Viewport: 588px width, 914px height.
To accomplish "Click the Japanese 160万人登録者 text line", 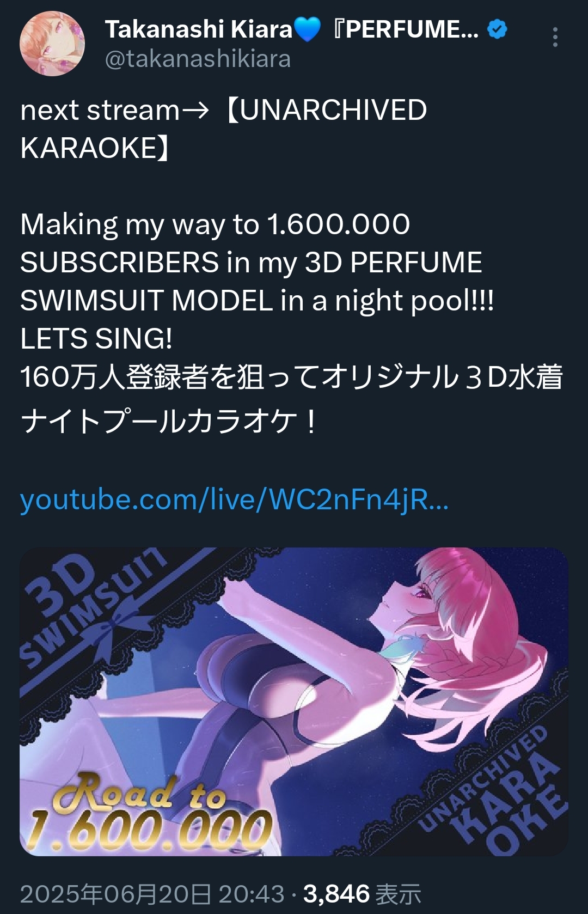I will [x=291, y=377].
